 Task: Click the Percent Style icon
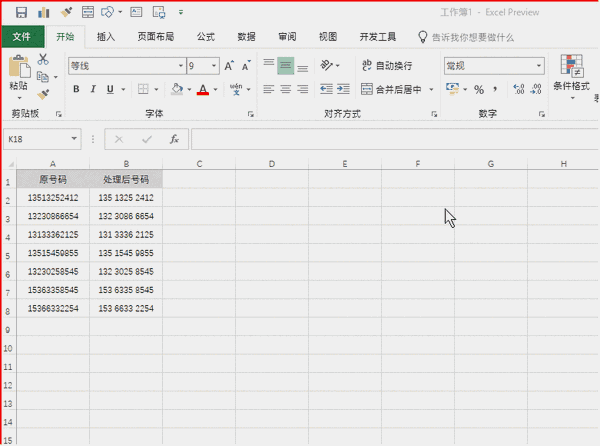click(x=479, y=90)
